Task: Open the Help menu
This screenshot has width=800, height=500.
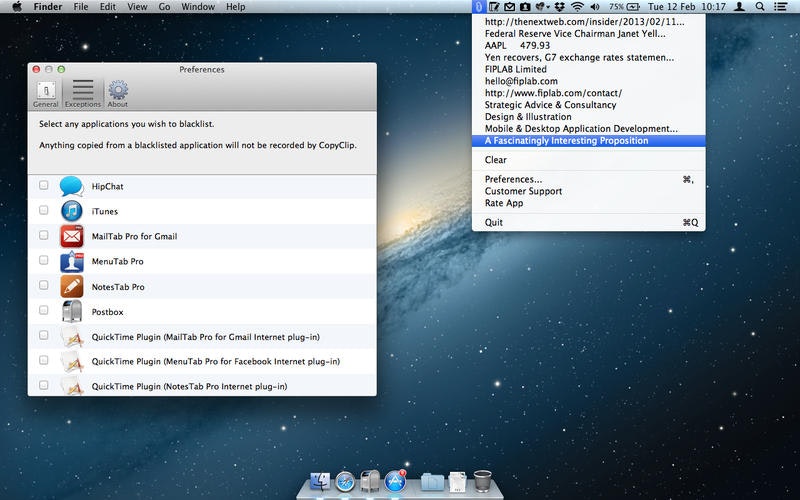Action: [236, 7]
